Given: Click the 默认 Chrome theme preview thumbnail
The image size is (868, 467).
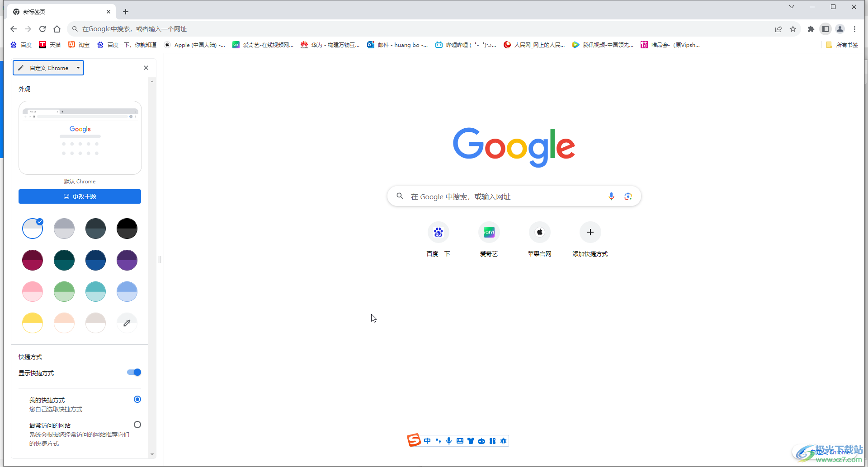Looking at the screenshot, I should [x=80, y=138].
